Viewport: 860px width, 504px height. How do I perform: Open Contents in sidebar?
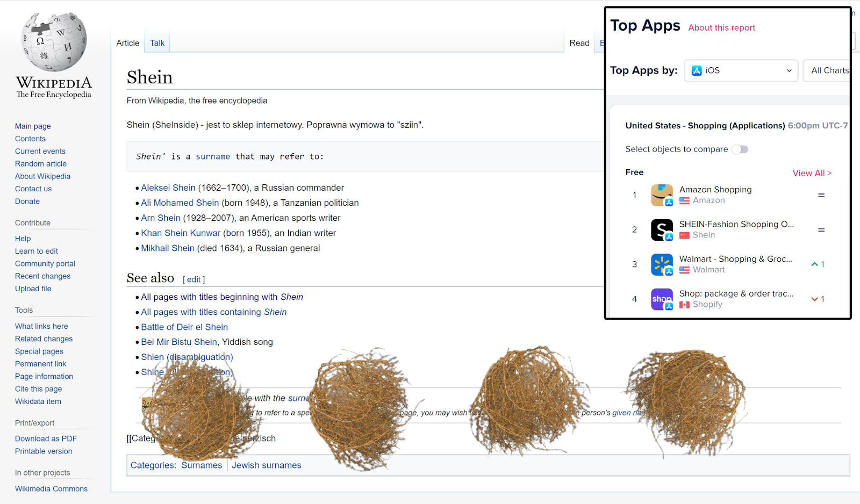[x=30, y=139]
